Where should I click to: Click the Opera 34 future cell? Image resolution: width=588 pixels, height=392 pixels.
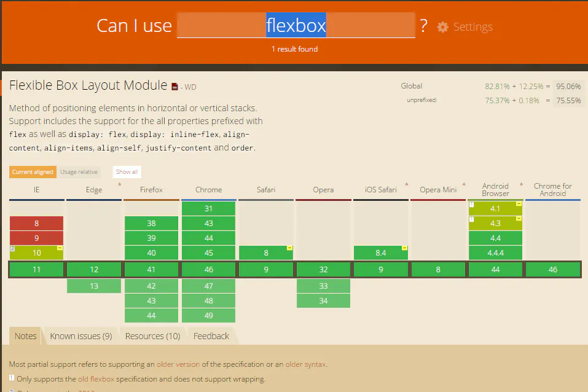click(x=323, y=301)
